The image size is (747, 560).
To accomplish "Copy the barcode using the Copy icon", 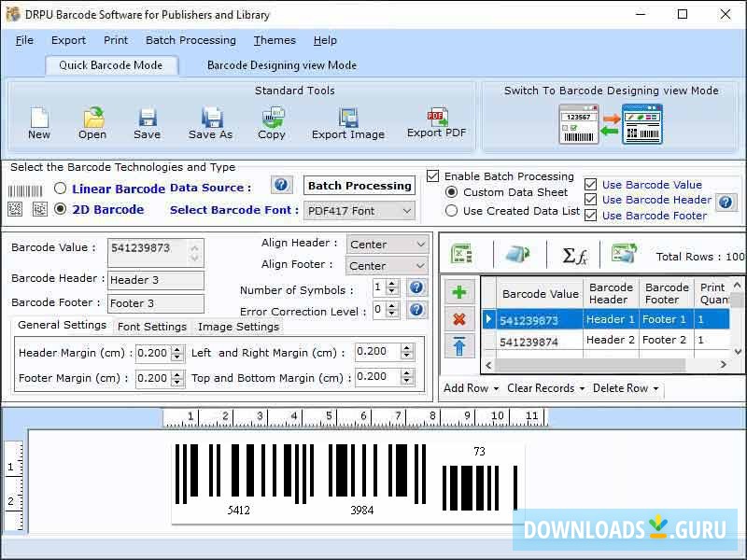I will coord(272,119).
